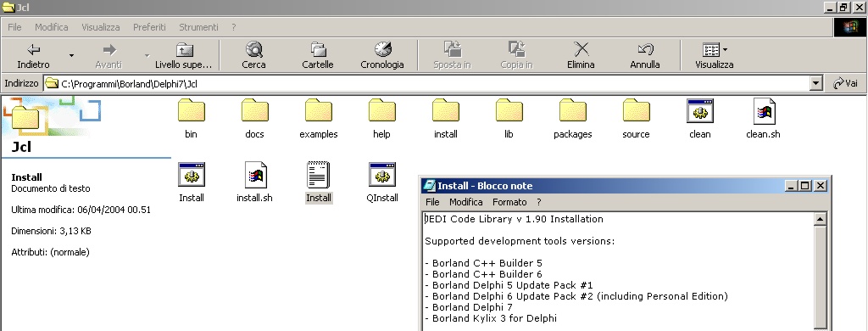Click the Sposta in toolbar button
The image size is (868, 331).
[x=452, y=55]
